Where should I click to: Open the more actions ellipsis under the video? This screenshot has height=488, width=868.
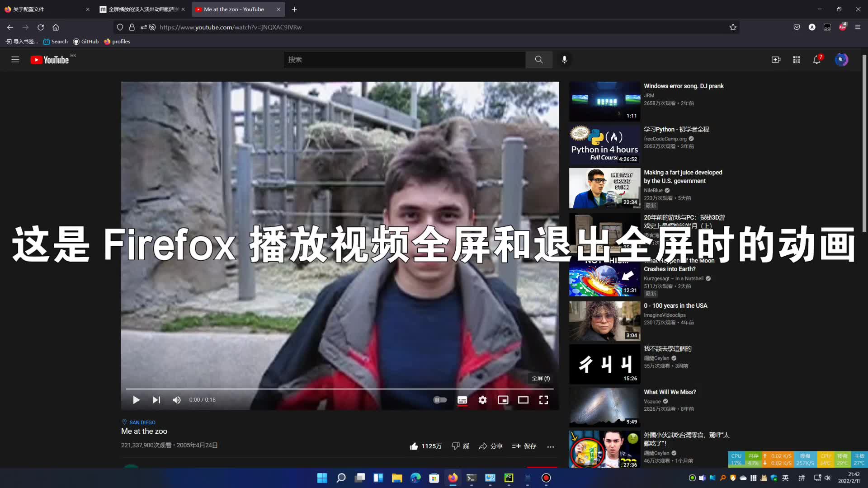pyautogui.click(x=550, y=446)
